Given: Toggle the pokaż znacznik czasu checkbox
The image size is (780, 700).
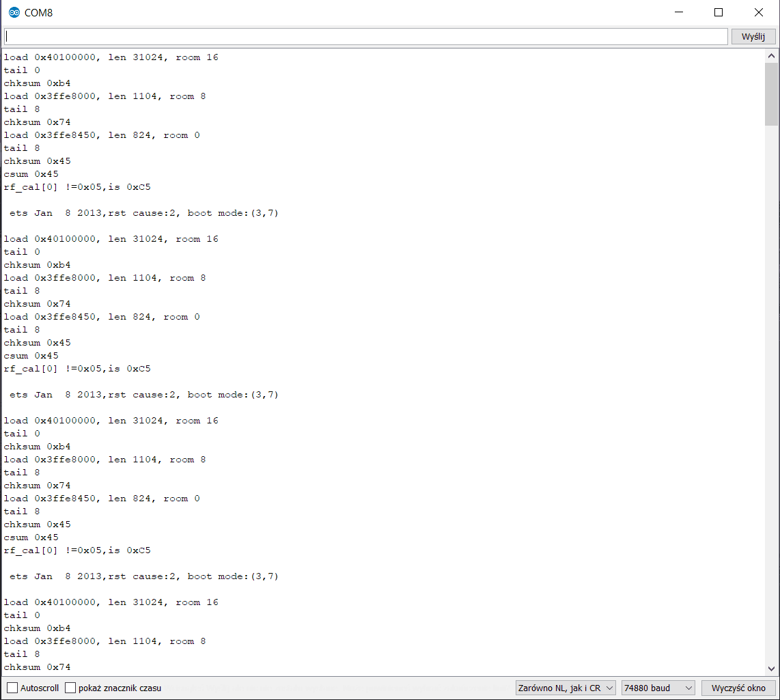Looking at the screenshot, I should (70, 688).
